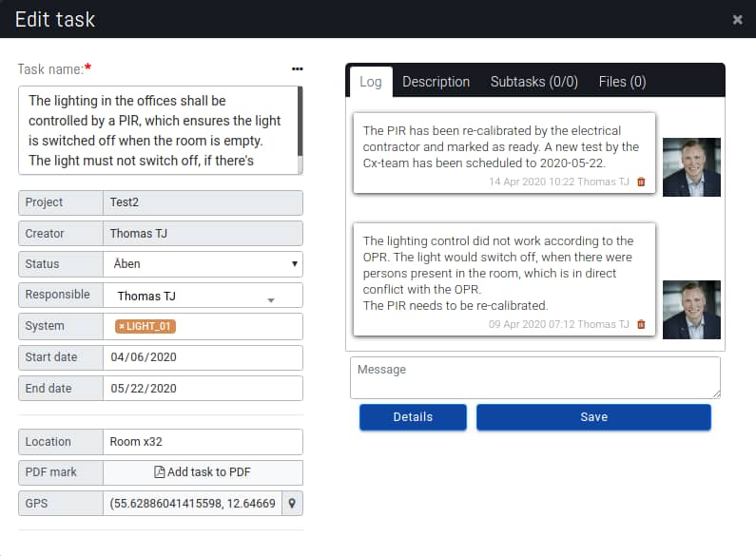
Task: Click the Save button
Action: tap(593, 416)
